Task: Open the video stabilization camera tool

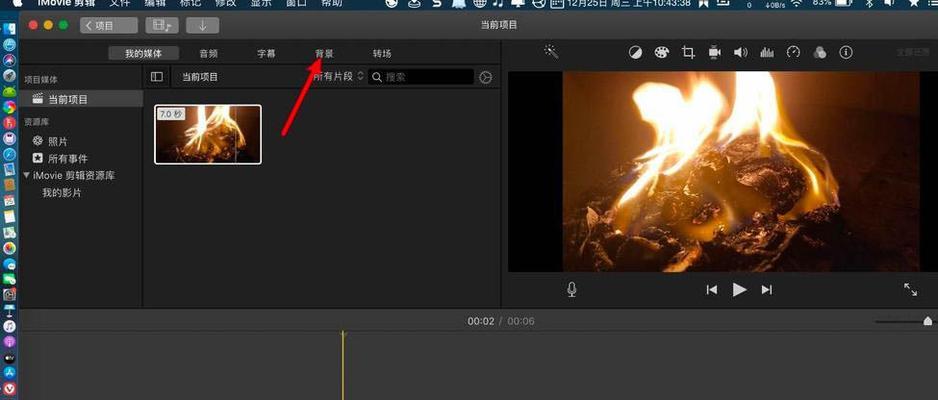Action: tap(714, 53)
